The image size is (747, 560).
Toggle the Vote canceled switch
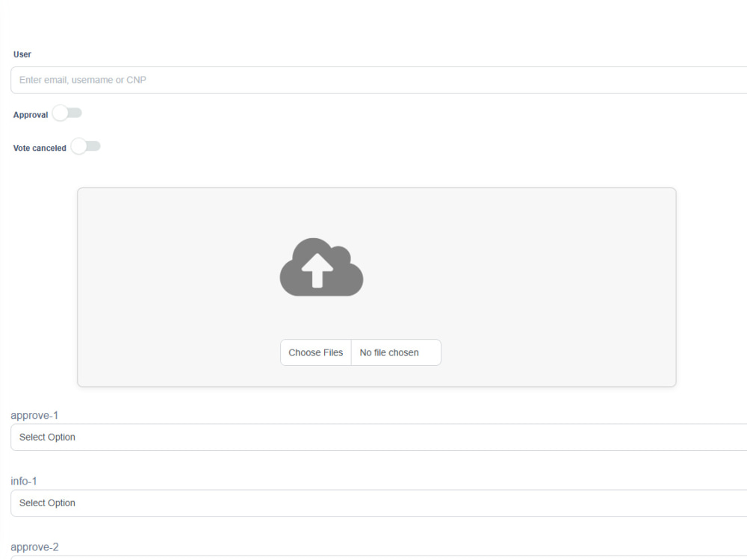[86, 146]
